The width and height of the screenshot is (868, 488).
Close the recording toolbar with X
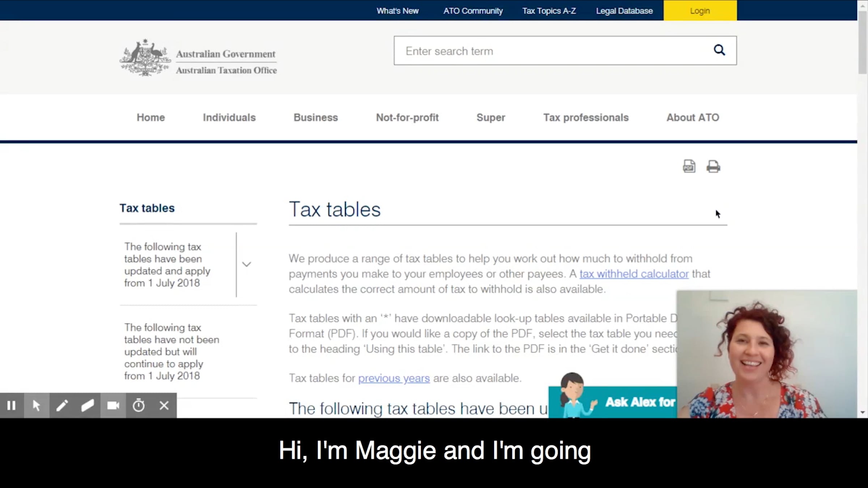point(164,406)
